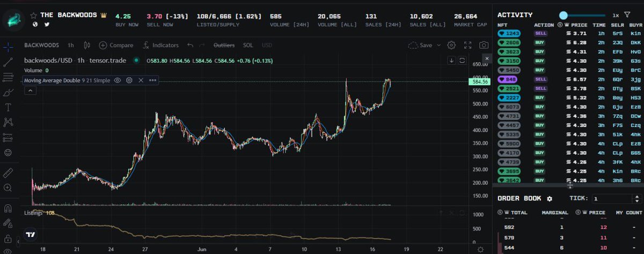Save the chart layout
This screenshot has width=644, height=254.
tap(420, 46)
